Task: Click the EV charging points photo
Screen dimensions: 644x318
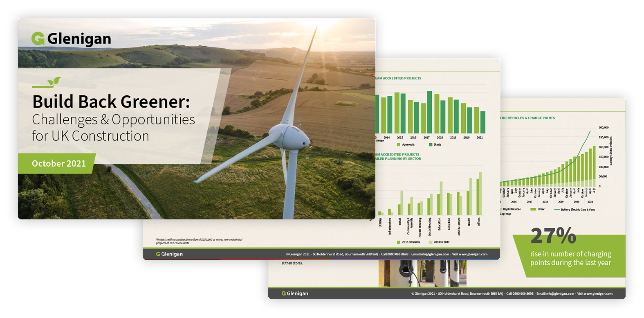Action: (x=422, y=273)
